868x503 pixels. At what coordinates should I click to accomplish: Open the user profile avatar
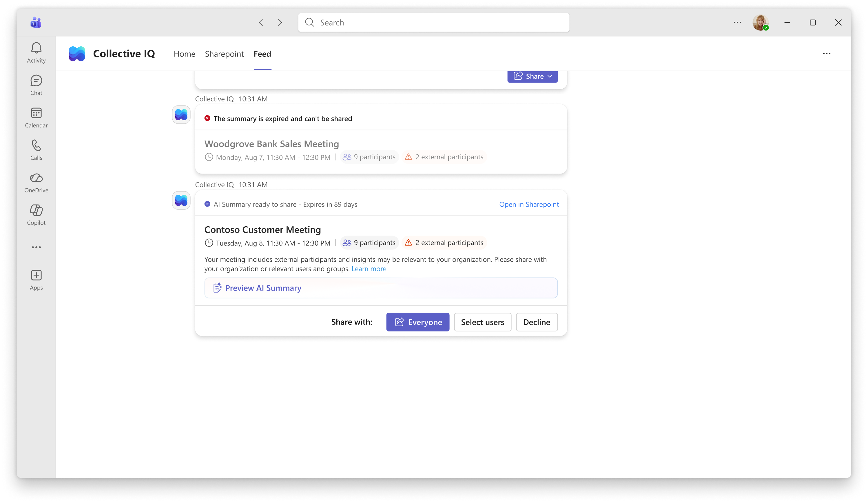[760, 22]
